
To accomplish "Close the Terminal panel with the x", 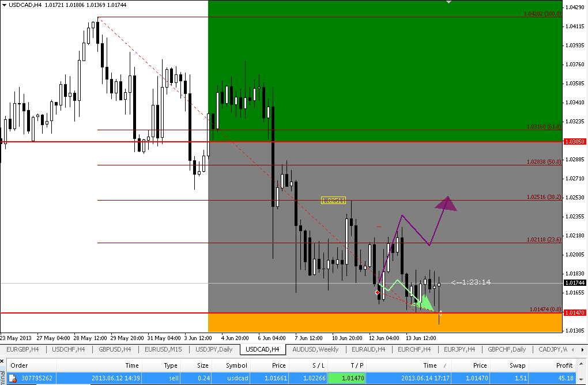I will pos(3,361).
